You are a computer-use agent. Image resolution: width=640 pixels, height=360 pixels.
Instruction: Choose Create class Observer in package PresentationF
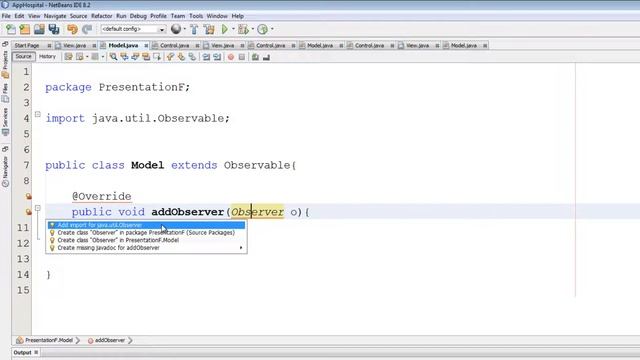coord(146,233)
